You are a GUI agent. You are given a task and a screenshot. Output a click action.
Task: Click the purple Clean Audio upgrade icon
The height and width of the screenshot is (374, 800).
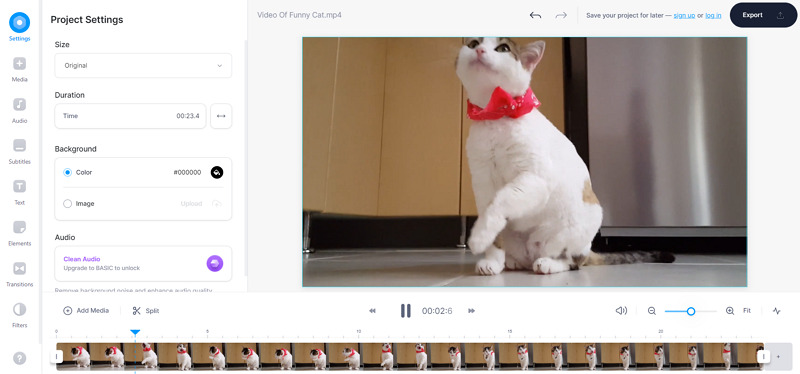[215, 263]
